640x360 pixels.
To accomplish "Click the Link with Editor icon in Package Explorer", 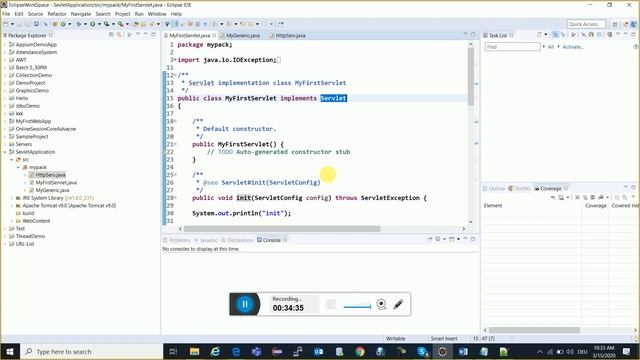I will (x=119, y=35).
